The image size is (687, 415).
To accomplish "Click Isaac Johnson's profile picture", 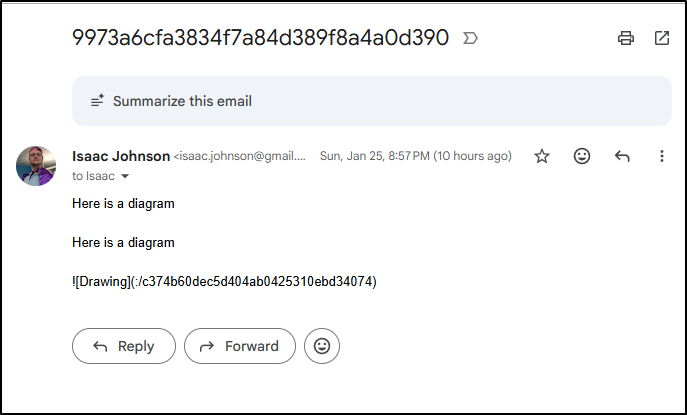I will tap(36, 165).
